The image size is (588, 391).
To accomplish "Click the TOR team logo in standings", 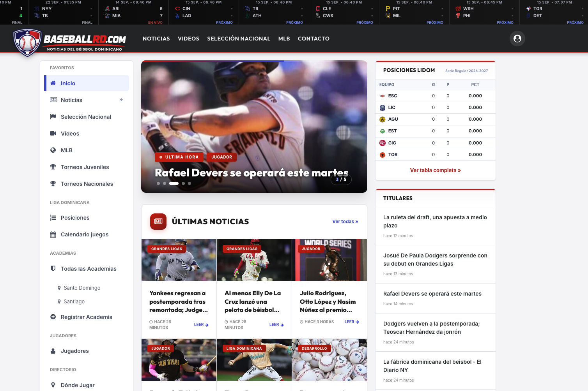I will click(383, 155).
